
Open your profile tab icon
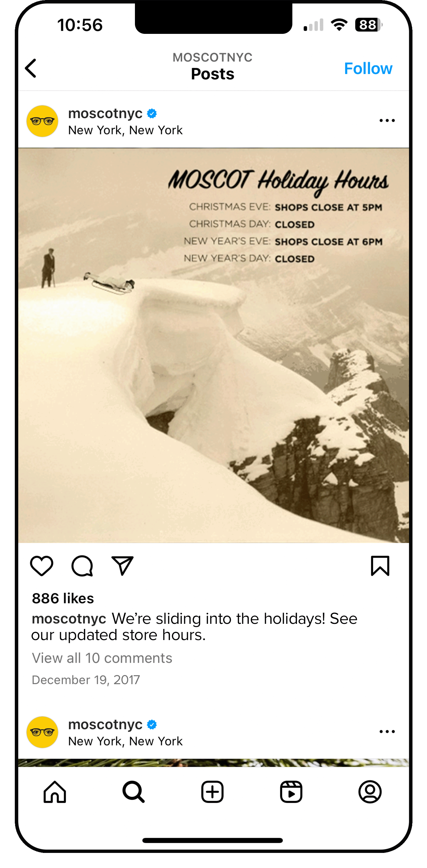[x=370, y=792]
